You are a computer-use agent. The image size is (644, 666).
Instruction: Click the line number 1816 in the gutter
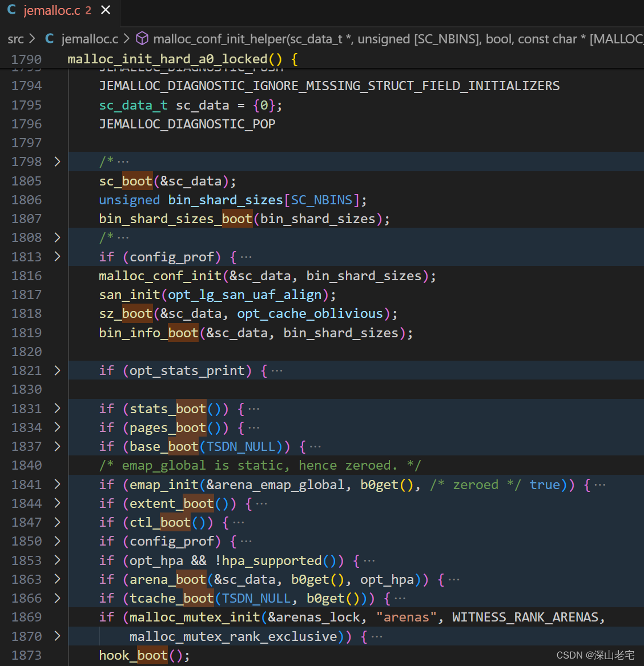[x=27, y=276]
